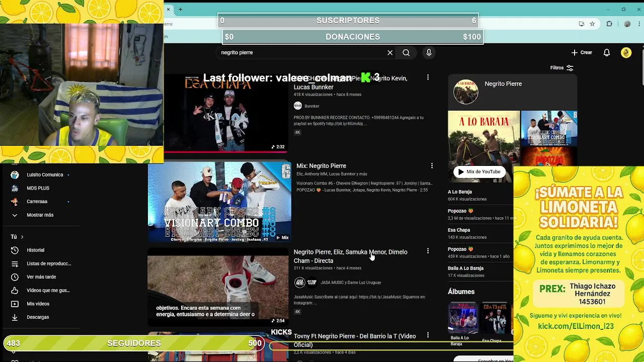The width and height of the screenshot is (644, 362).
Task: Open the Bunnker channel name link
Action: (x=312, y=106)
